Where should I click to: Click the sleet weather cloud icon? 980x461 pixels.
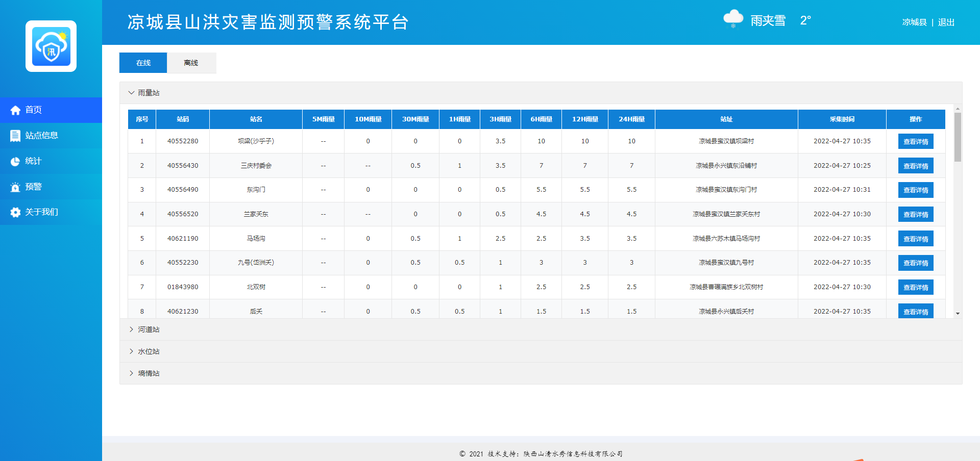pos(733,19)
